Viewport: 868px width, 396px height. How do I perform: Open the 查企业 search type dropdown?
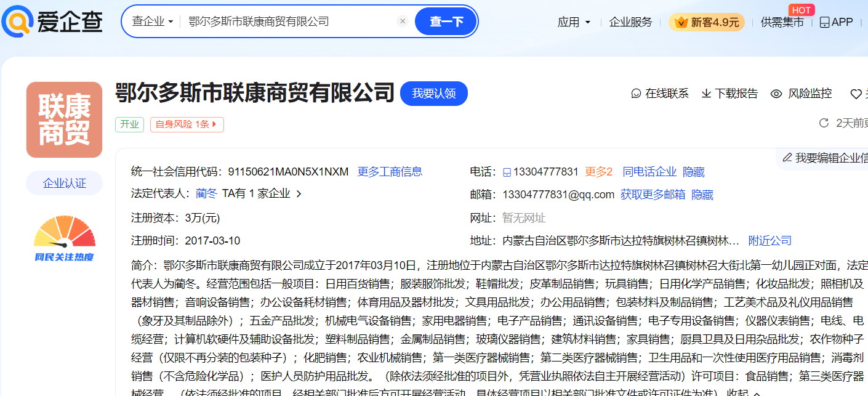click(152, 22)
